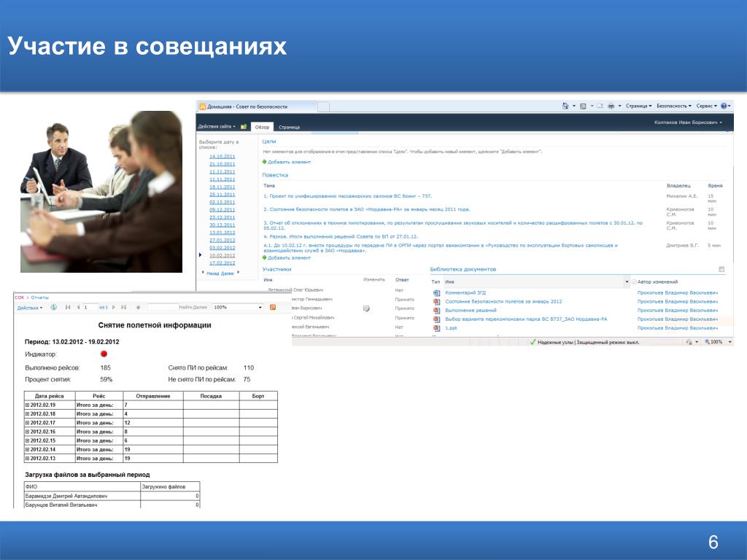Expand the 2012.02.13 row

pyautogui.click(x=27, y=459)
